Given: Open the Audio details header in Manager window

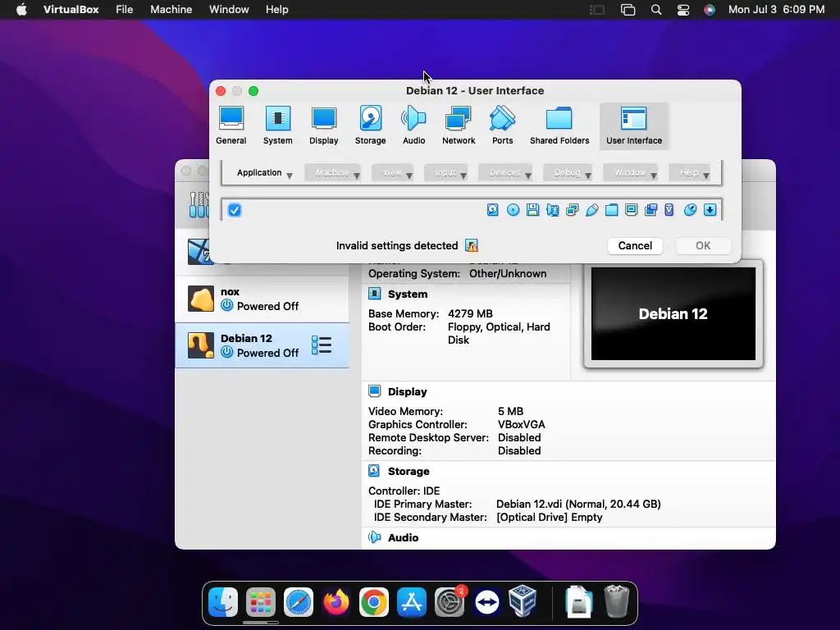Looking at the screenshot, I should [403, 538].
